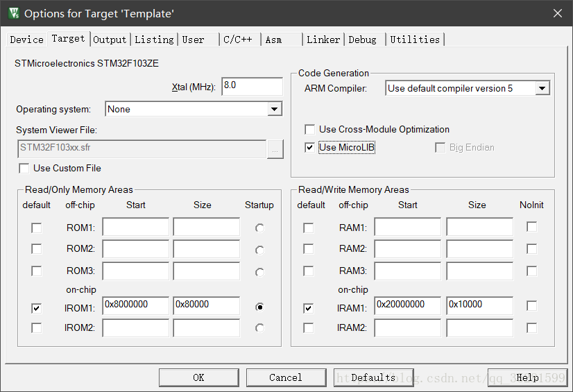This screenshot has height=392, width=573.
Task: Check the RAM2 default checkbox
Action: tap(309, 249)
